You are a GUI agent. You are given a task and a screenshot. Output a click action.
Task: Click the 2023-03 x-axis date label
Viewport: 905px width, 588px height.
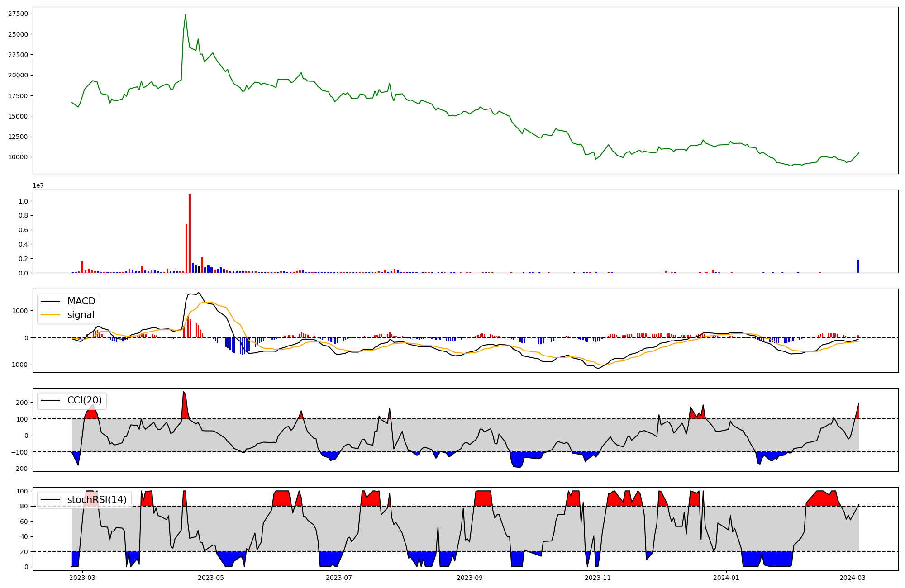tap(82, 578)
